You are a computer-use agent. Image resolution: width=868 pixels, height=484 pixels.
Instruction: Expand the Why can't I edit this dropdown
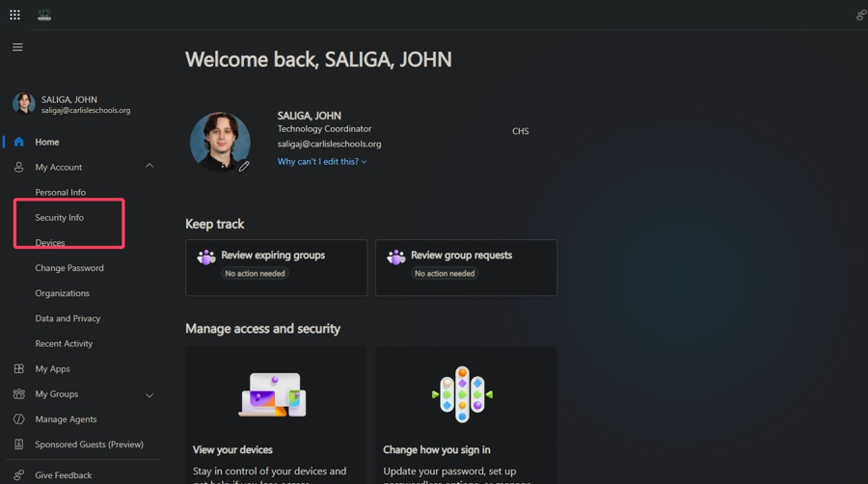tap(322, 162)
